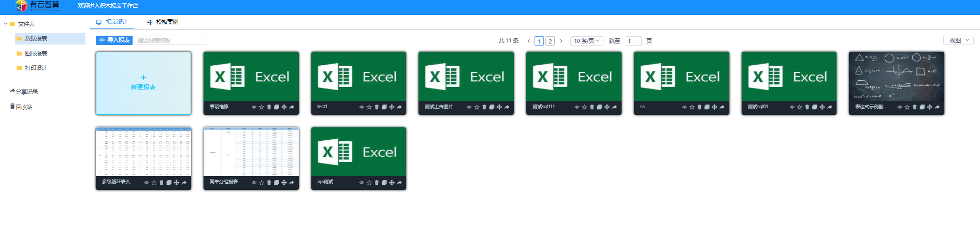Screen dimensions: 980x236
Task: Click the 新建报表 new report card
Action: [x=143, y=83]
